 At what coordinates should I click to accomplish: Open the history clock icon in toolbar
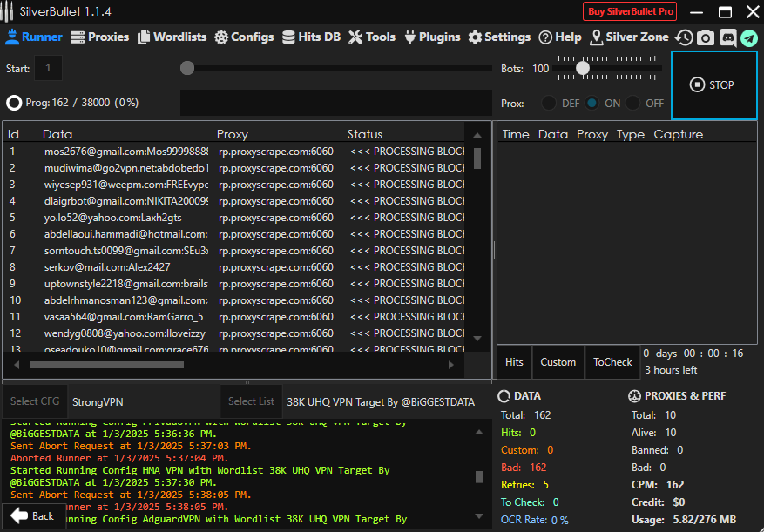coord(685,37)
